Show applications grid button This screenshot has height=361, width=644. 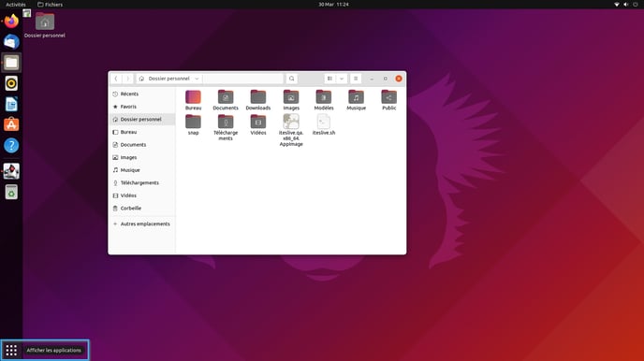[11, 350]
